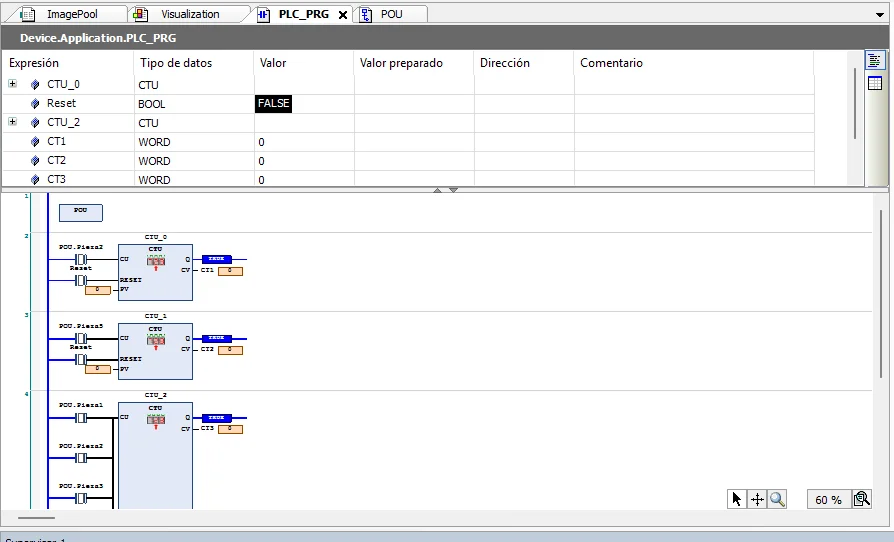The width and height of the screenshot is (894, 542).
Task: Toggle the Reset contact in network 3
Action: (x=81, y=359)
